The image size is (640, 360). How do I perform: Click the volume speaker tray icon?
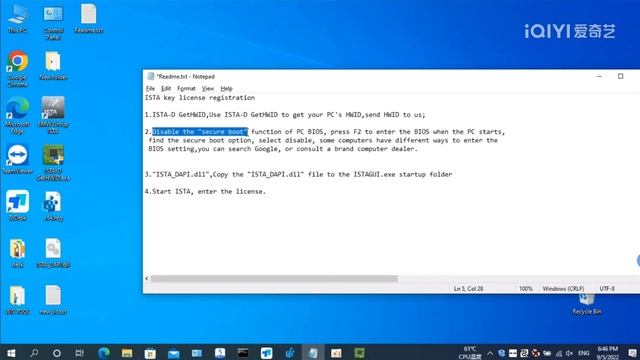click(569, 353)
